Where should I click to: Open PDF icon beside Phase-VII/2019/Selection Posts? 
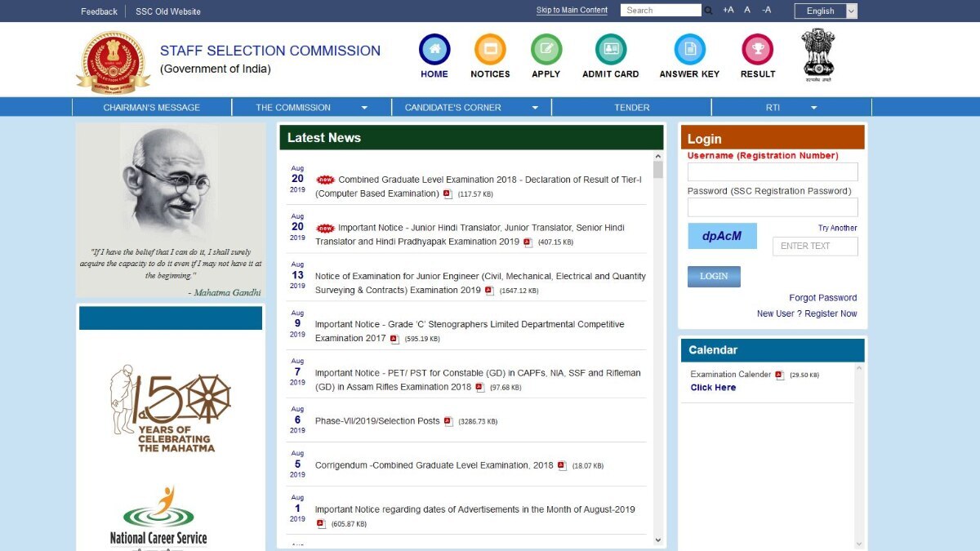(448, 421)
